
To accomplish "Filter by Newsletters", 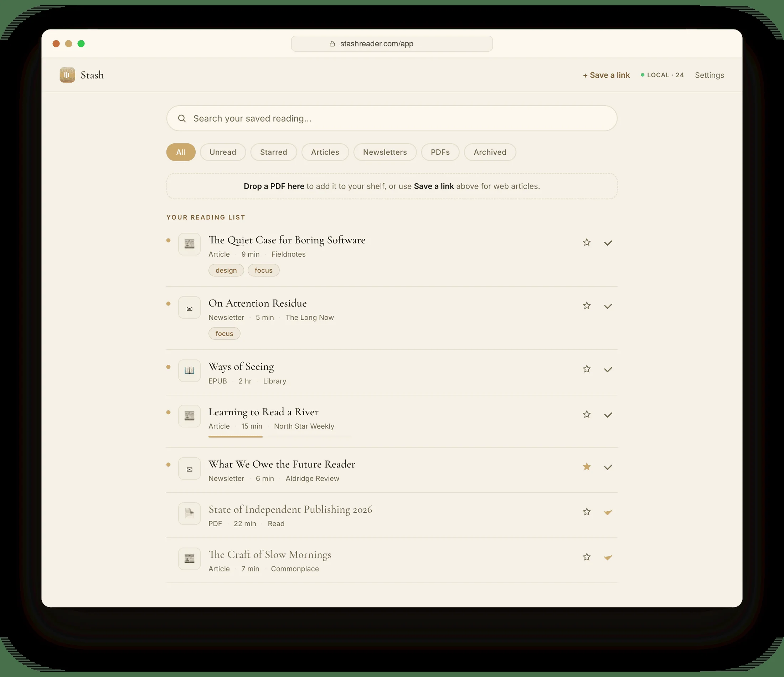I will pyautogui.click(x=385, y=152).
